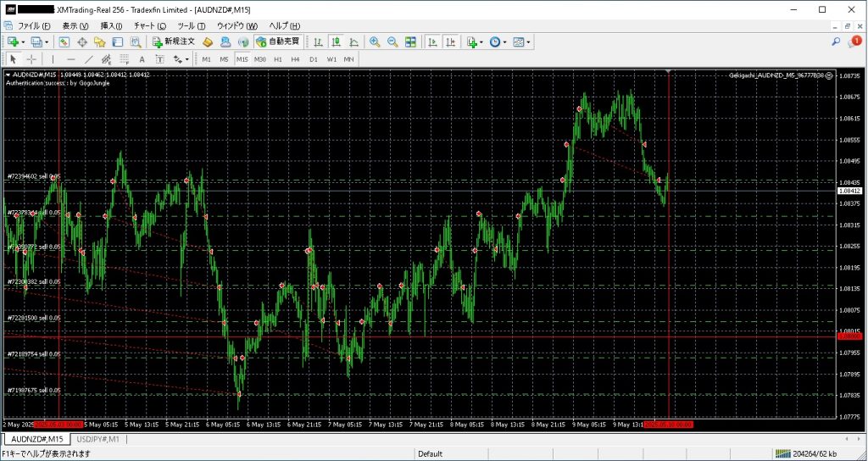Click the search magnifier at top right
Image resolution: width=868 pixels, height=461 pixels.
[x=836, y=41]
